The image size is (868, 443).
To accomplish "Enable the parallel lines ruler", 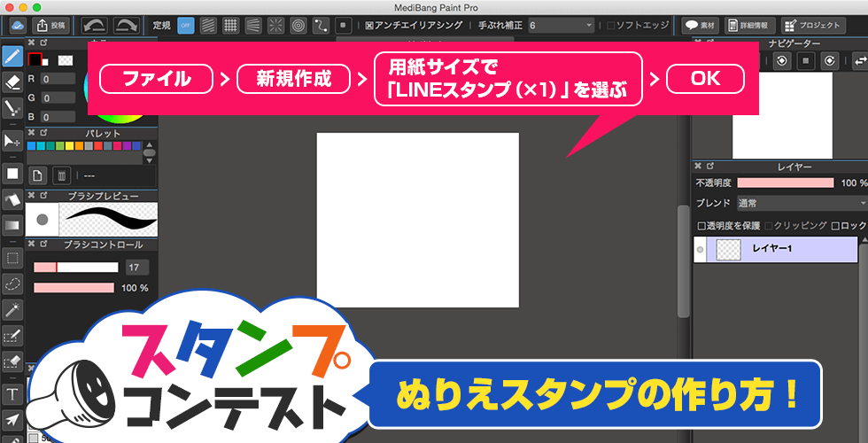I will pyautogui.click(x=208, y=26).
